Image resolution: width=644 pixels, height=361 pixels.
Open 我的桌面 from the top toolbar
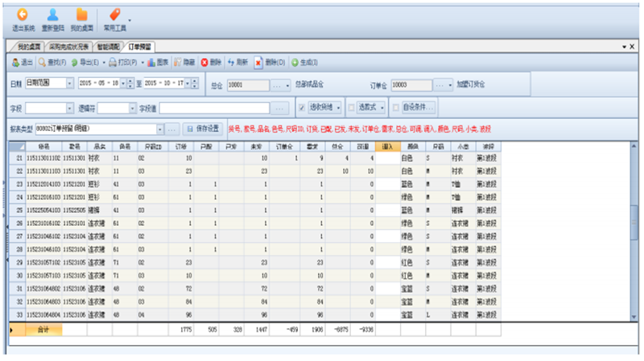(81, 15)
